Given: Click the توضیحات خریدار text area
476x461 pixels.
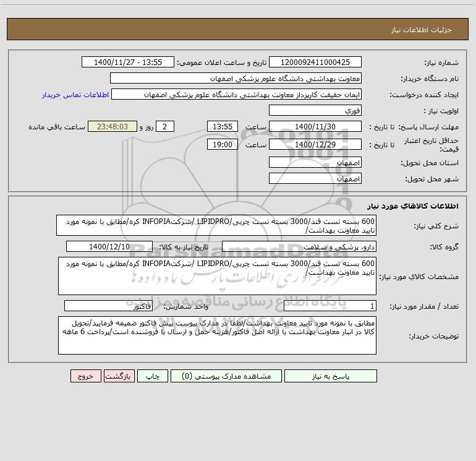Looking at the screenshot, I should [217, 335].
